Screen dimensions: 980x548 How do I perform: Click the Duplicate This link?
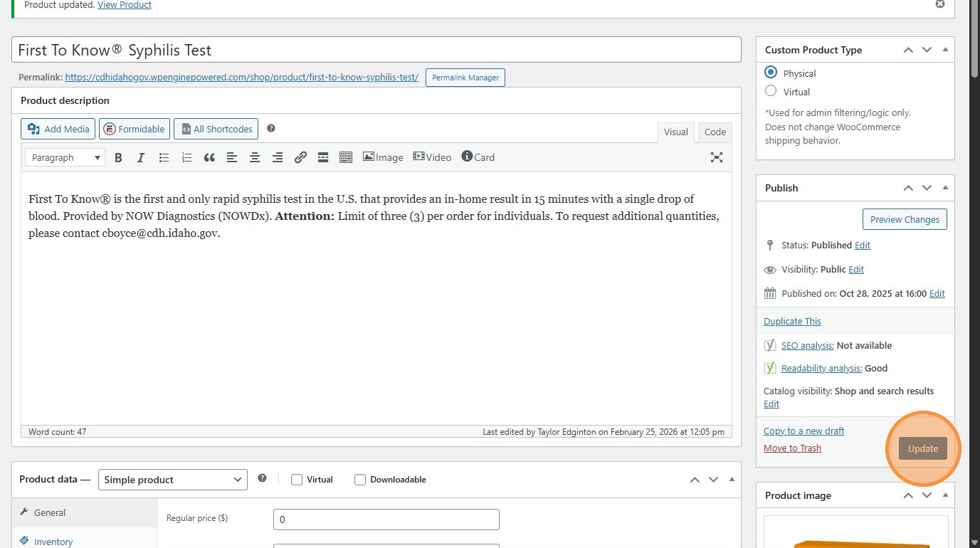click(792, 321)
